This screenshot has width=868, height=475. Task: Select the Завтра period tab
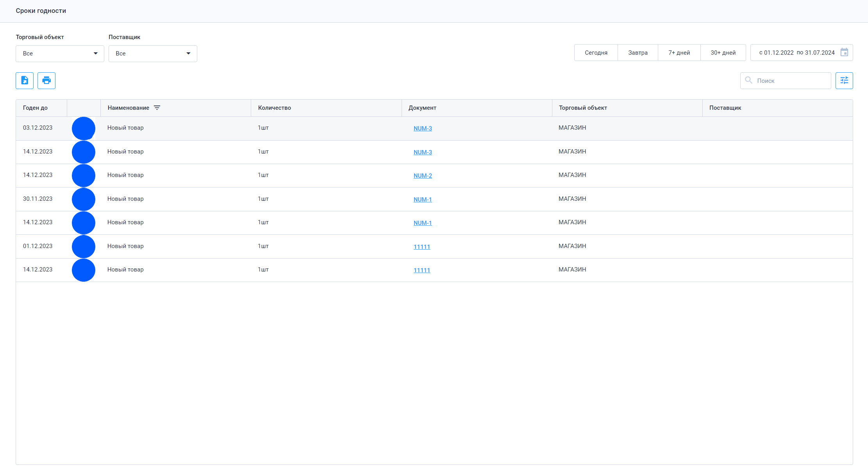tap(638, 52)
